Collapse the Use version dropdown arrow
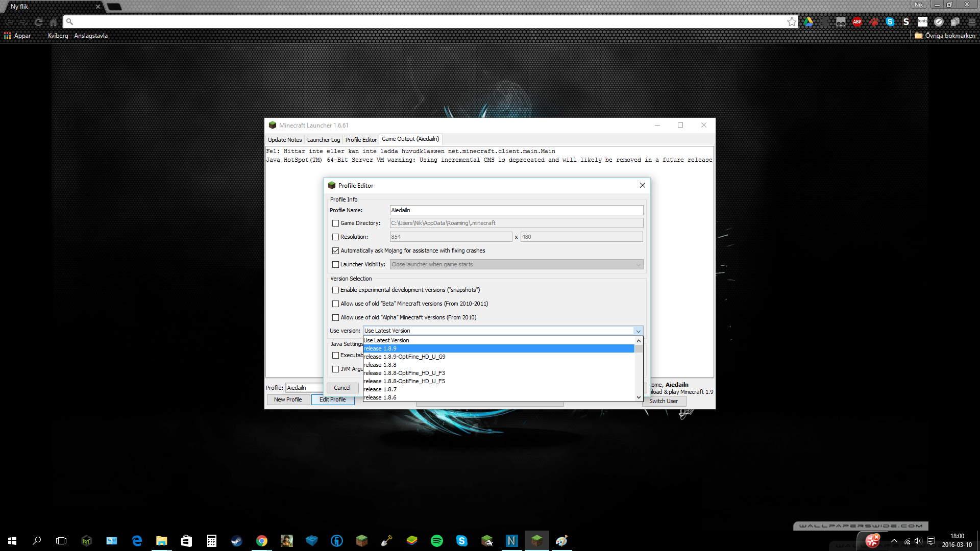980x551 pixels. click(x=638, y=331)
